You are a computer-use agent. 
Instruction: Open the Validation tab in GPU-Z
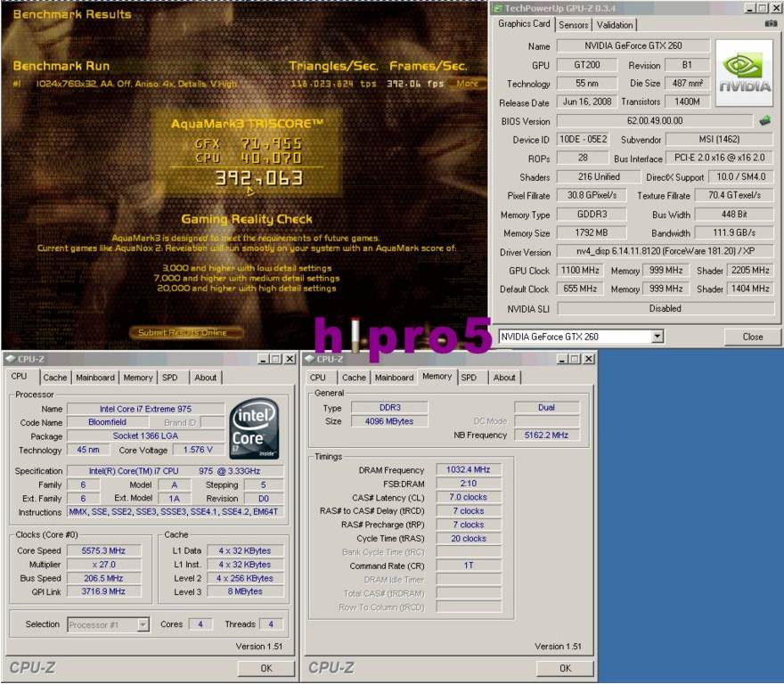pos(615,25)
